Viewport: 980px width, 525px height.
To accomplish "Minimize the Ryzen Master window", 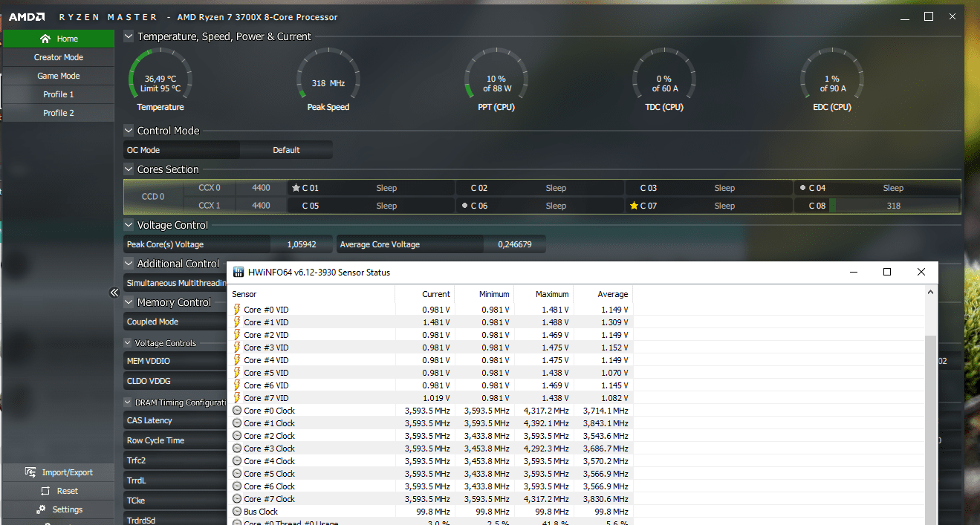I will pyautogui.click(x=903, y=16).
